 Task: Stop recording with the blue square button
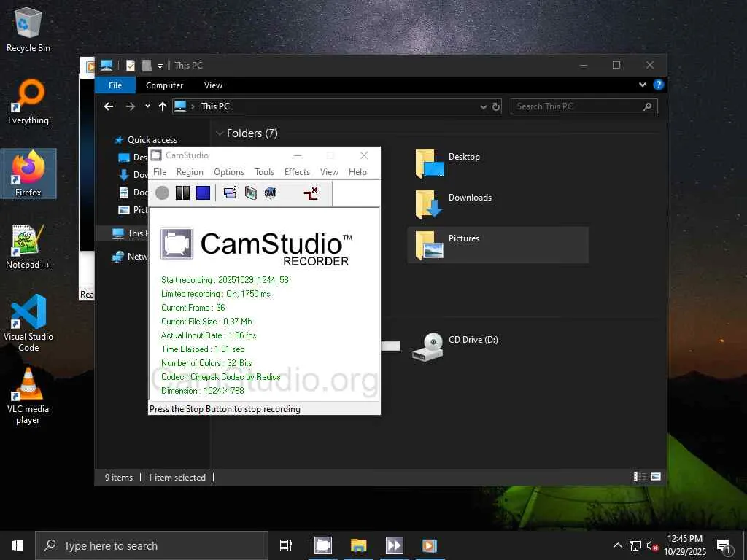204,192
